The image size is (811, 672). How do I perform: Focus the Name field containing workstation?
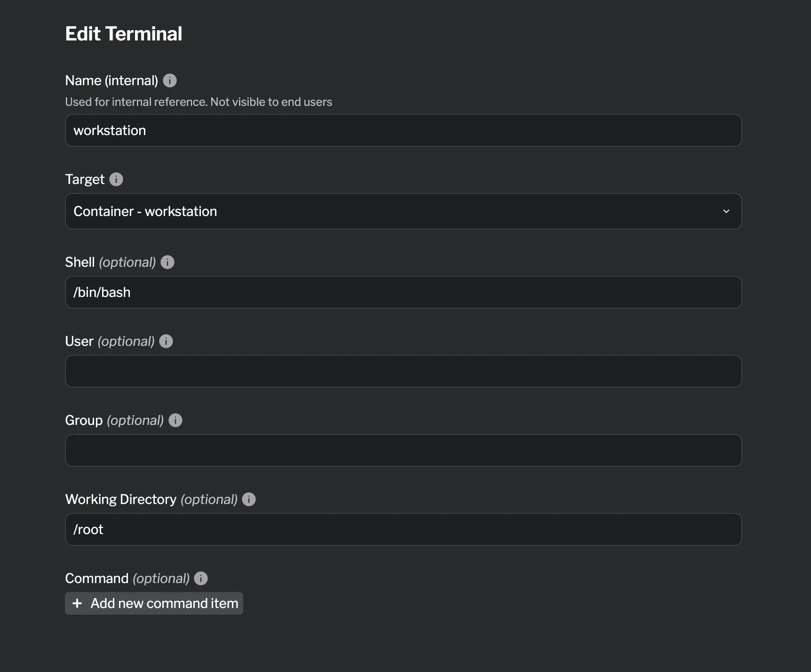pos(403,130)
